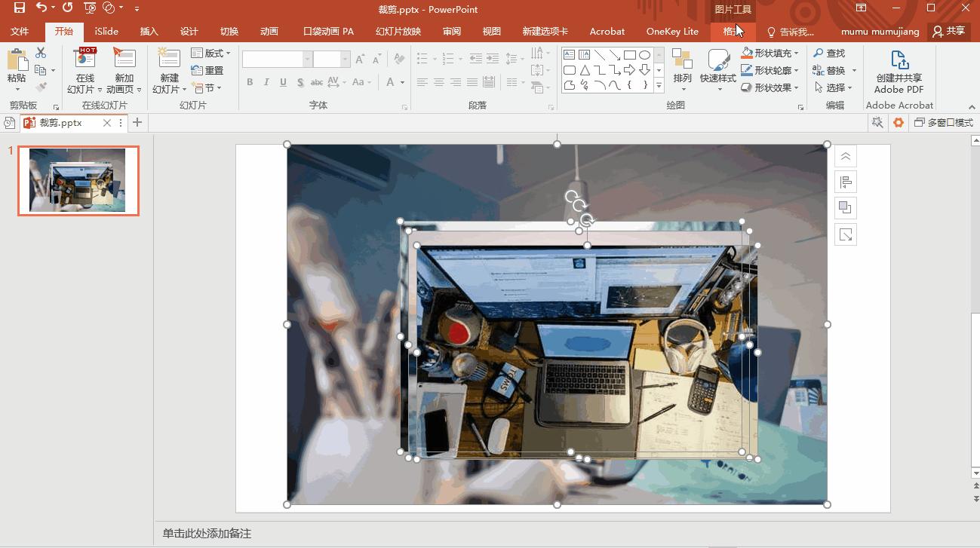980x548 pixels.
Task: Select the oval shape in shapes gallery
Action: (644, 55)
